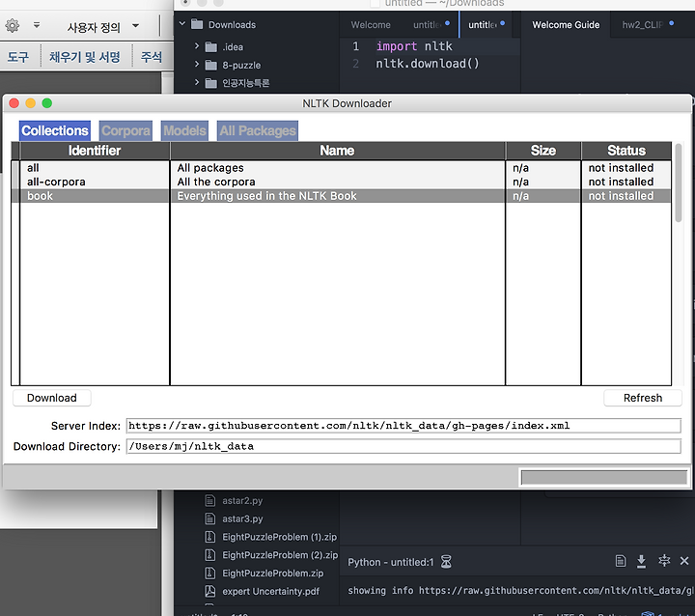695x616 pixels.
Task: Click the save output download icon
Action: (641, 561)
